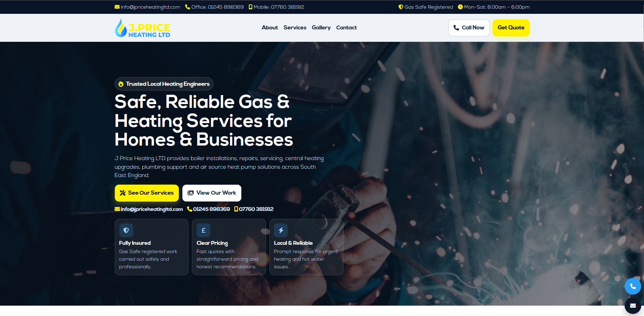
Task: Open the Services navigation item
Action: click(295, 28)
